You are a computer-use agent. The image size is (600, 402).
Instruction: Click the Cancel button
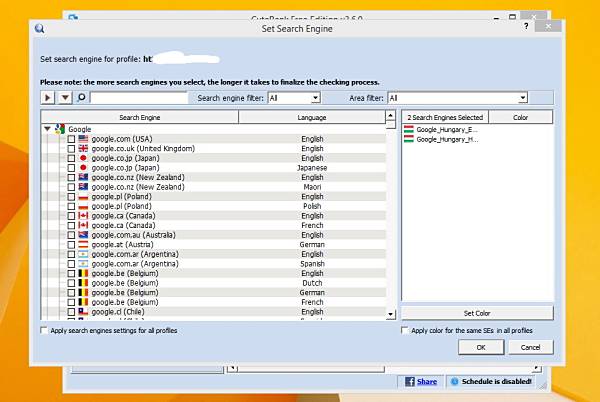(530, 347)
